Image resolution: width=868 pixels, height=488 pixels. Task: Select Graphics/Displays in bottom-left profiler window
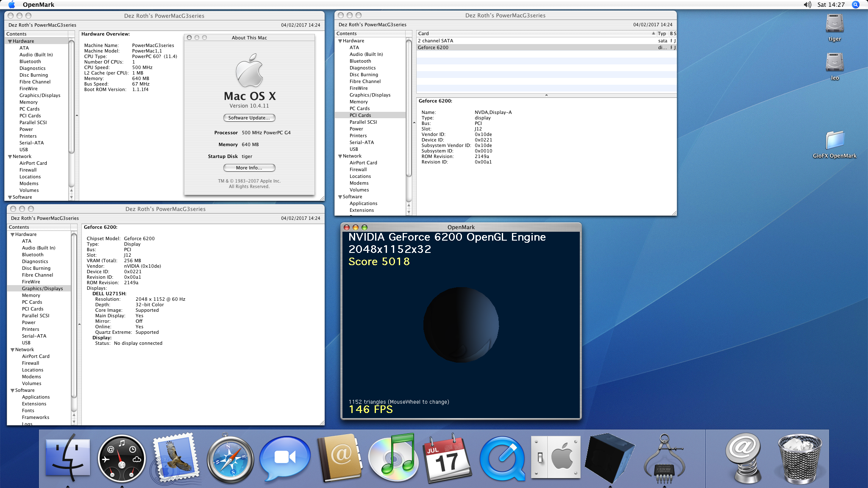click(42, 288)
